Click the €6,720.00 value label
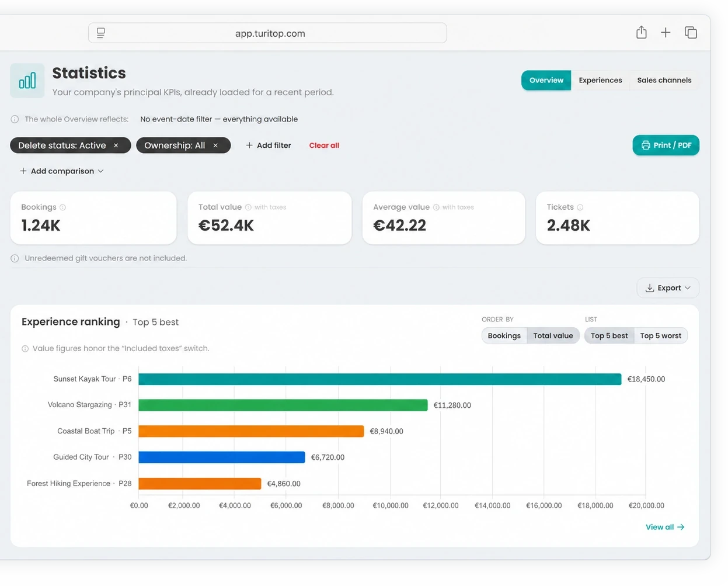Screen dimensions: 728x586 point(328,457)
